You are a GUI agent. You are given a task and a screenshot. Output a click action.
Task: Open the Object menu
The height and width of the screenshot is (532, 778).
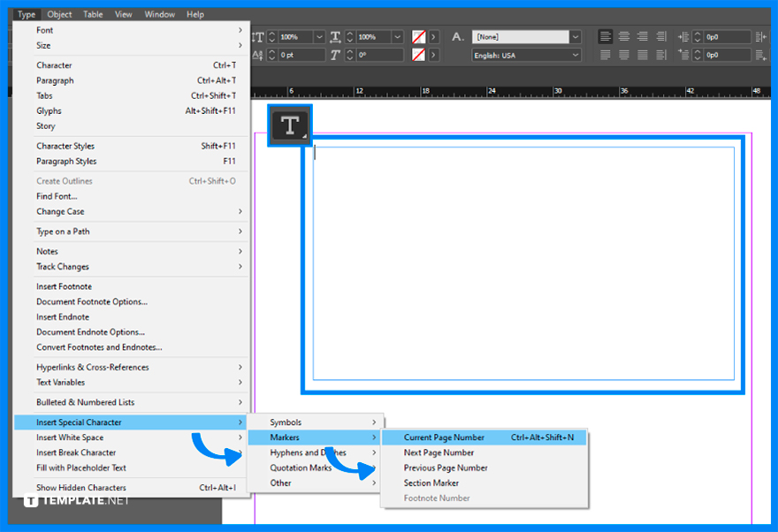click(x=59, y=13)
